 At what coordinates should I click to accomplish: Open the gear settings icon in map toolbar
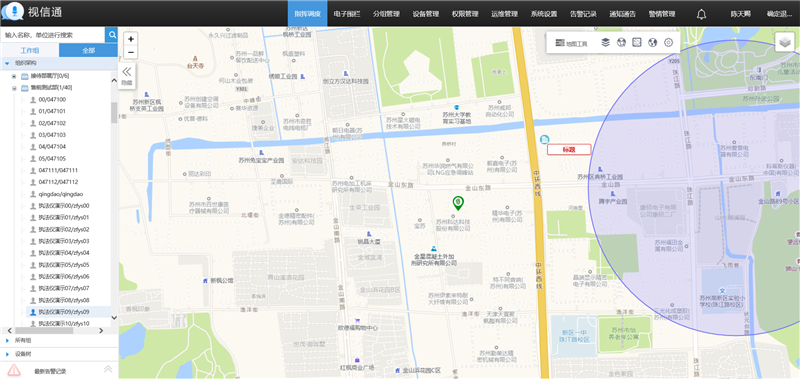click(668, 43)
